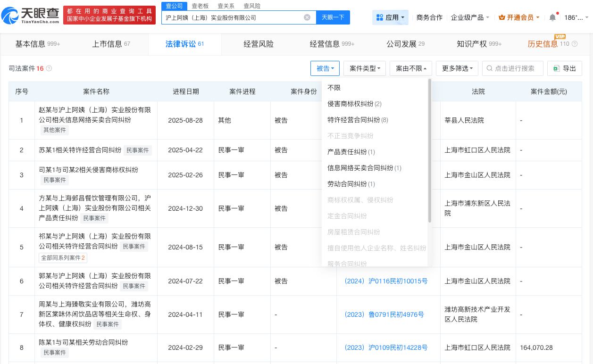Click the question icon beside 历史信息 110
This screenshot has height=364, width=593.
(x=575, y=43)
